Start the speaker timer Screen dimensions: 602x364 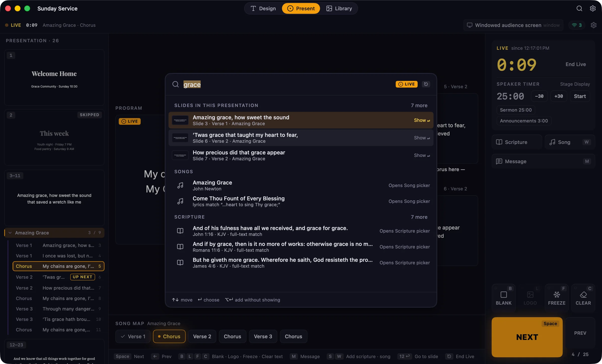(x=580, y=96)
